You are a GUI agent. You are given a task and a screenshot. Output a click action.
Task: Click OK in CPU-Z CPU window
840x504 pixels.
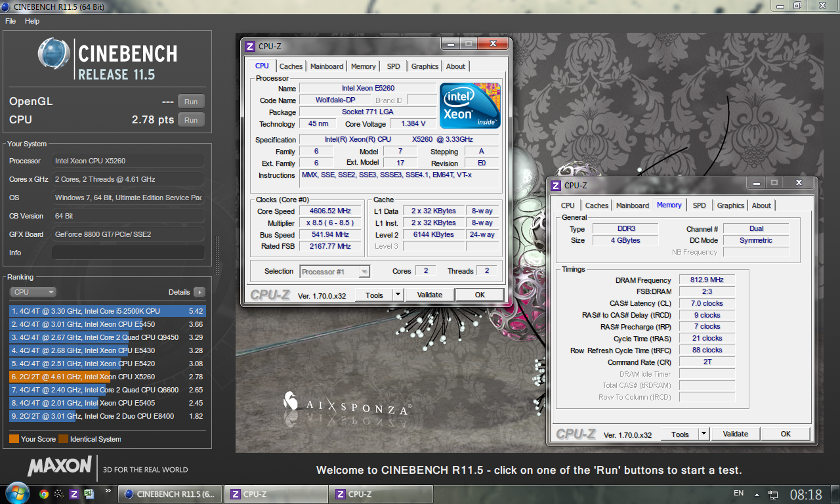pyautogui.click(x=480, y=295)
